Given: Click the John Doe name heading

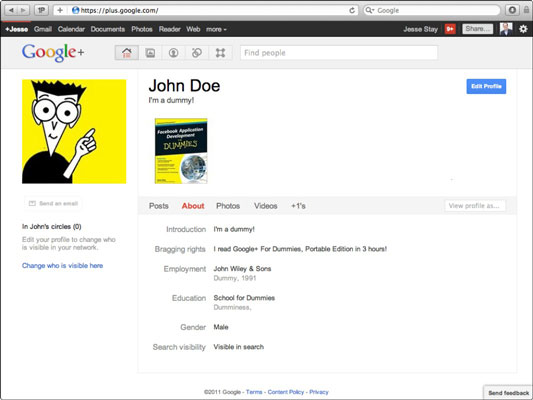Looking at the screenshot, I should tap(184, 86).
